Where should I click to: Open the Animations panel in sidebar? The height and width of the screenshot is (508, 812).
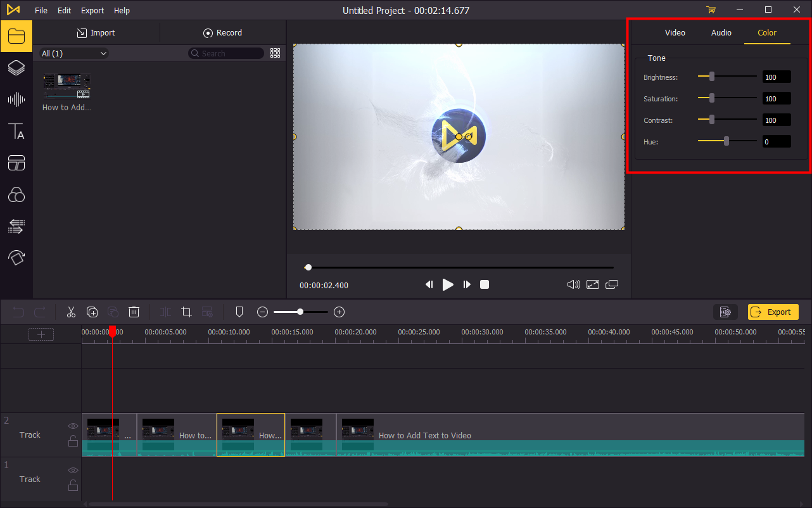coord(16,257)
